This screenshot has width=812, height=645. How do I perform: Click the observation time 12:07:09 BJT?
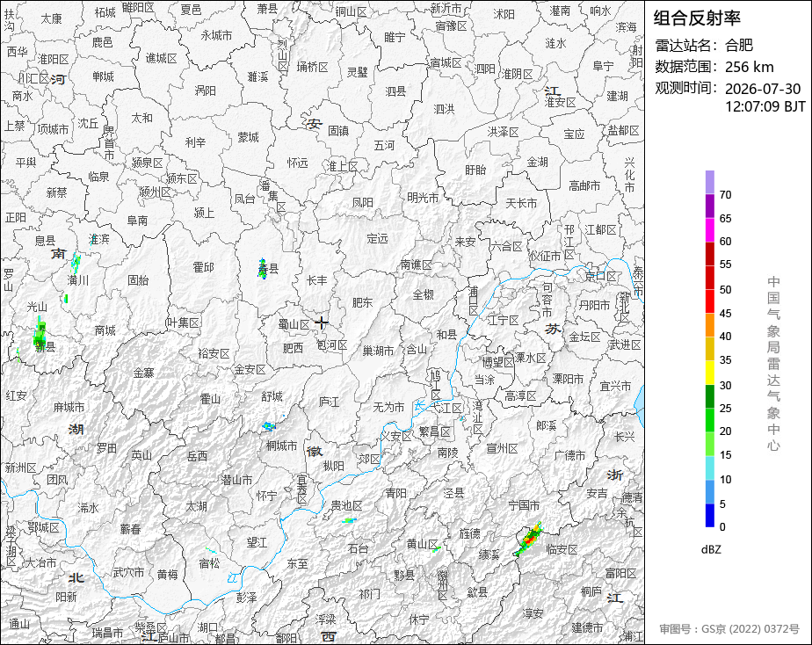[765, 106]
